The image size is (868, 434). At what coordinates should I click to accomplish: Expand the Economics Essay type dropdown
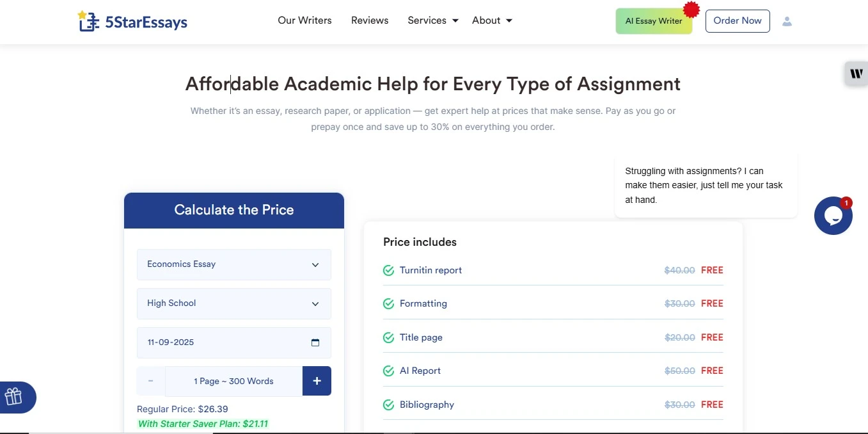point(234,264)
